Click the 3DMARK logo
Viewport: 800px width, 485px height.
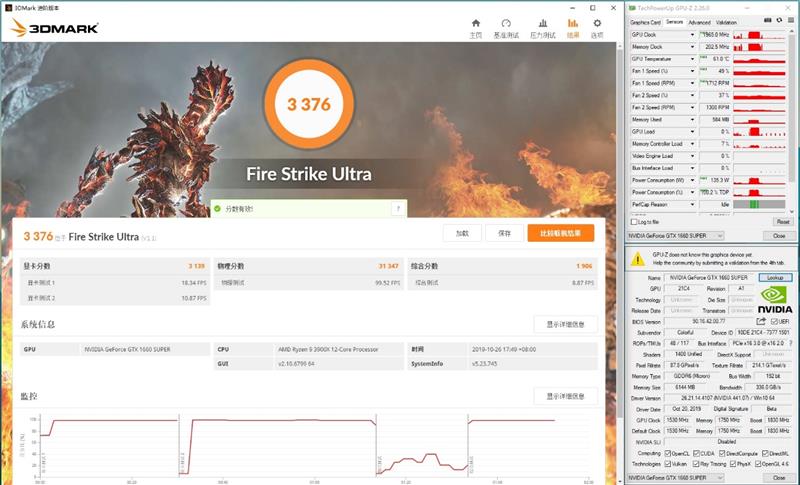coord(55,28)
